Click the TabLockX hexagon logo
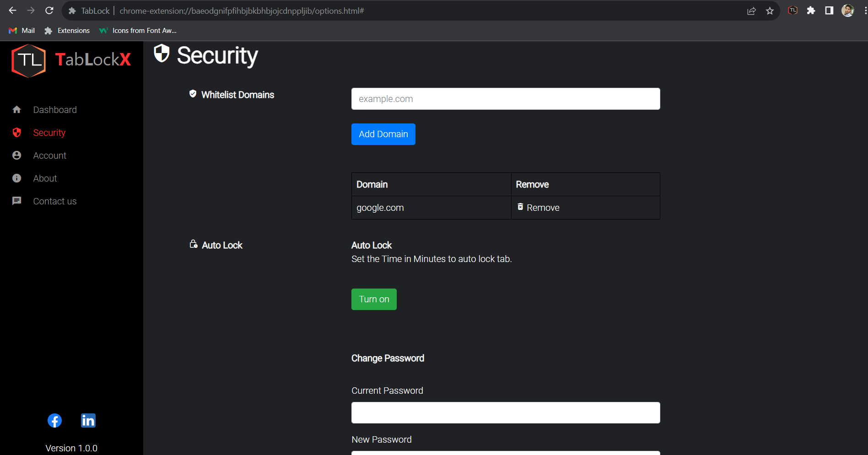The width and height of the screenshot is (868, 455). point(28,60)
